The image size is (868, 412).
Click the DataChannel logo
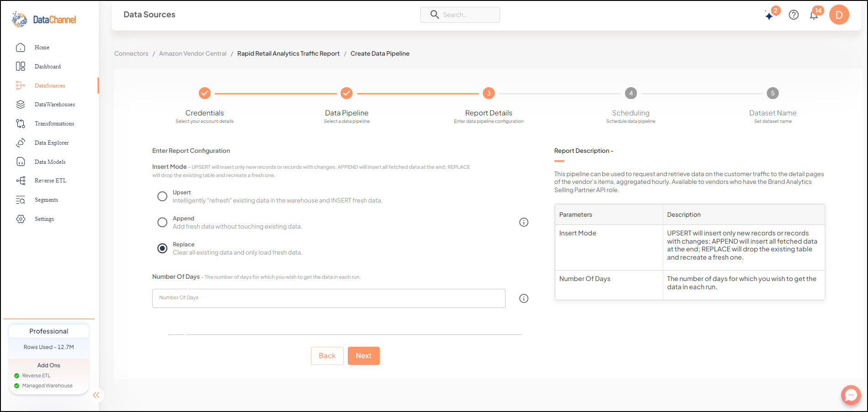pyautogui.click(x=44, y=20)
